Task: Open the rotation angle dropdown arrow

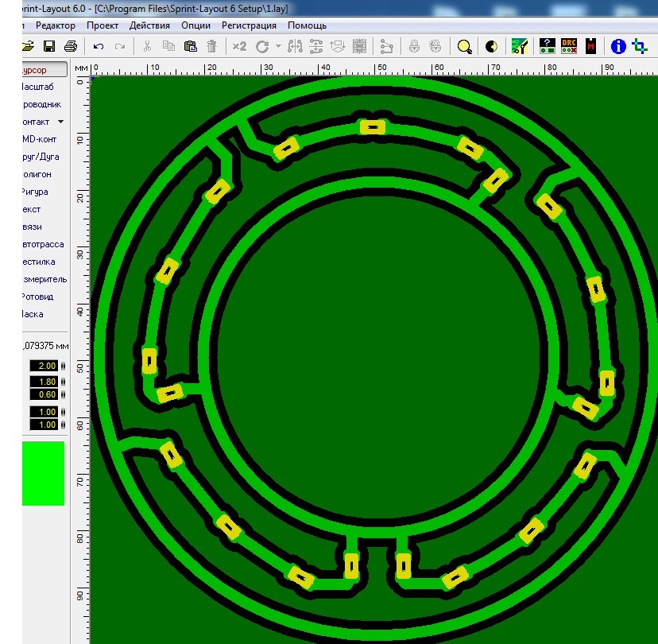Action: pyautogui.click(x=278, y=46)
